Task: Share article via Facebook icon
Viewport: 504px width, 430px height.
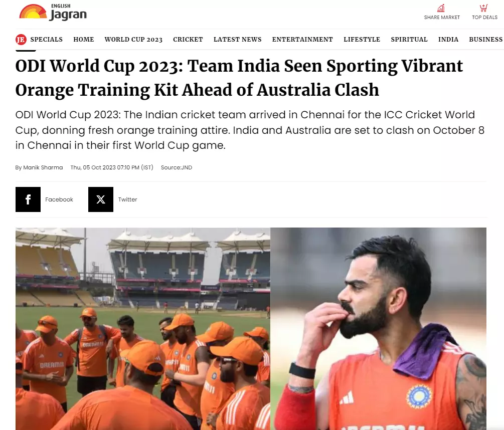Action: [28, 199]
